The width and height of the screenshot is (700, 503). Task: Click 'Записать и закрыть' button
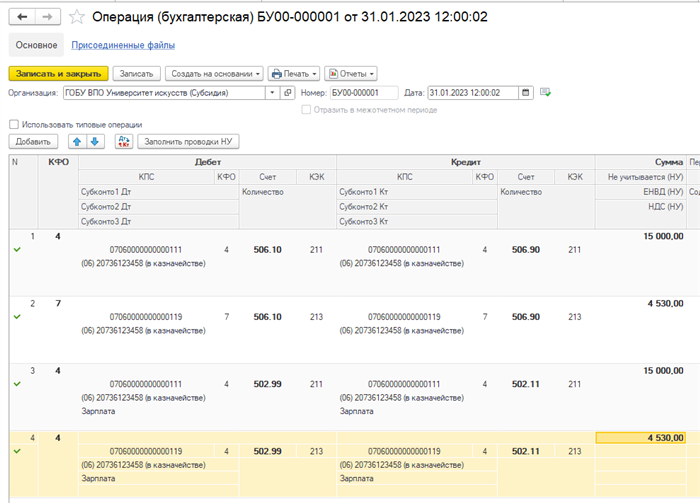click(58, 74)
